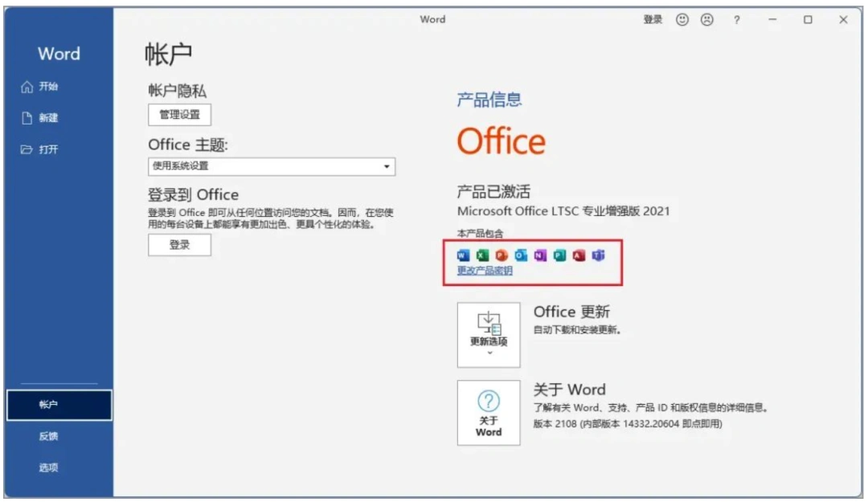868x502 pixels.
Task: Click the folder icon beside 打开
Action: 26,149
